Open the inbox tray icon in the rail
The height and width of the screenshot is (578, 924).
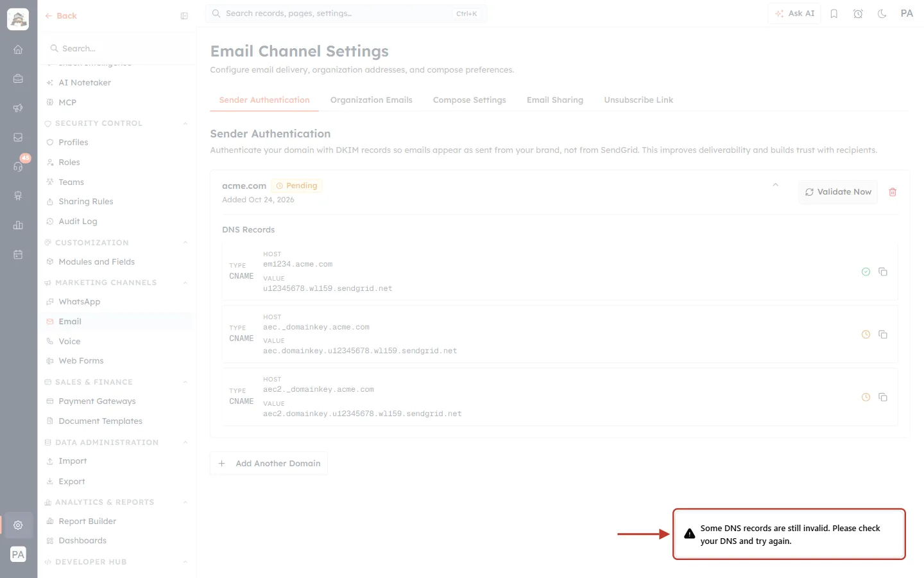coord(18,137)
